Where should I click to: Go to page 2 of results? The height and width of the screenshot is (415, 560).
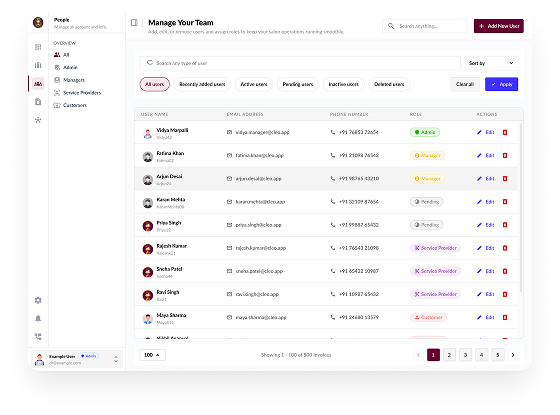click(449, 355)
